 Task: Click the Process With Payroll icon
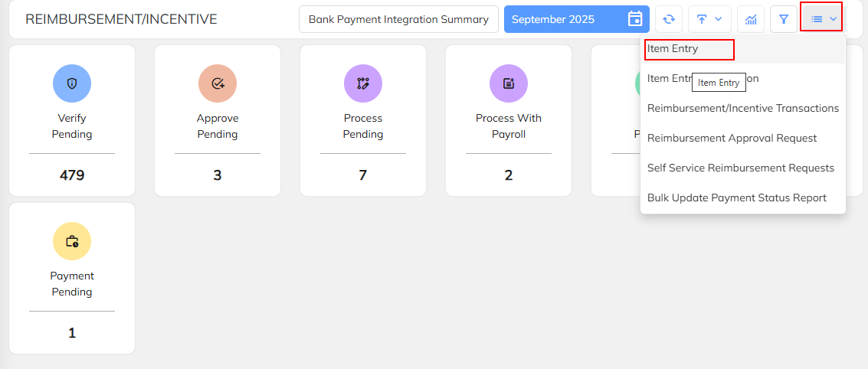tap(509, 83)
